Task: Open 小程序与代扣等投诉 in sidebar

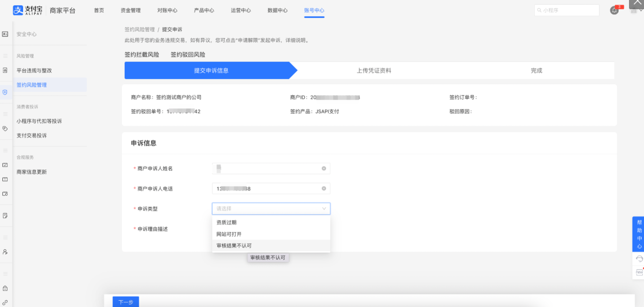Action: [39, 121]
